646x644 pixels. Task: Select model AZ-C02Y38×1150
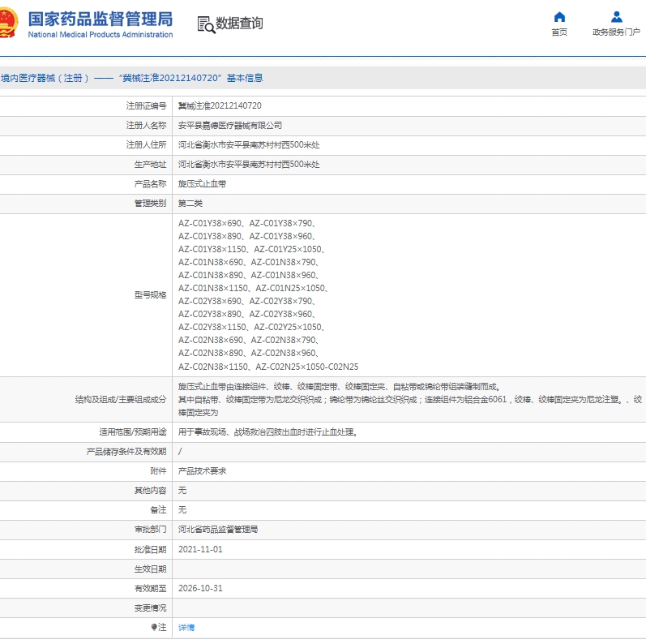coord(212,327)
